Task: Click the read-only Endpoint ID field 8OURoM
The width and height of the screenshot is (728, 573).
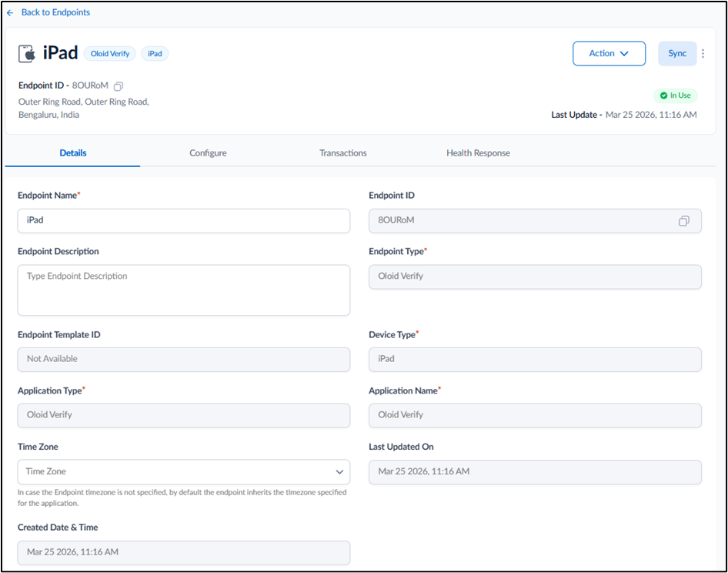Action: click(x=535, y=221)
